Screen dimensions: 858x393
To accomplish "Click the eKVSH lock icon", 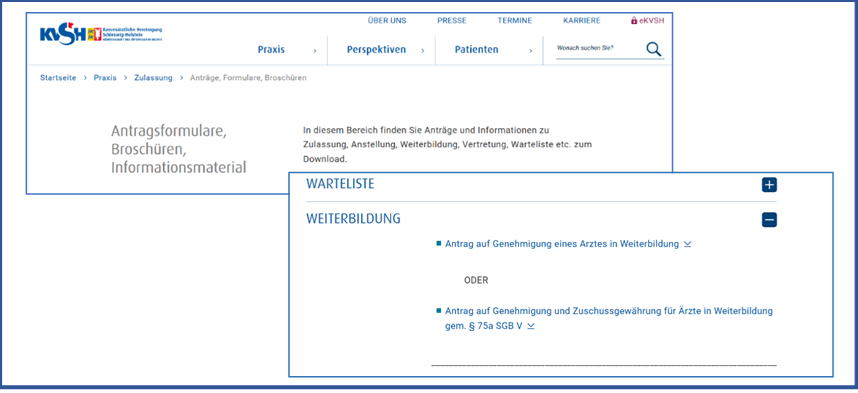I will pos(634,21).
